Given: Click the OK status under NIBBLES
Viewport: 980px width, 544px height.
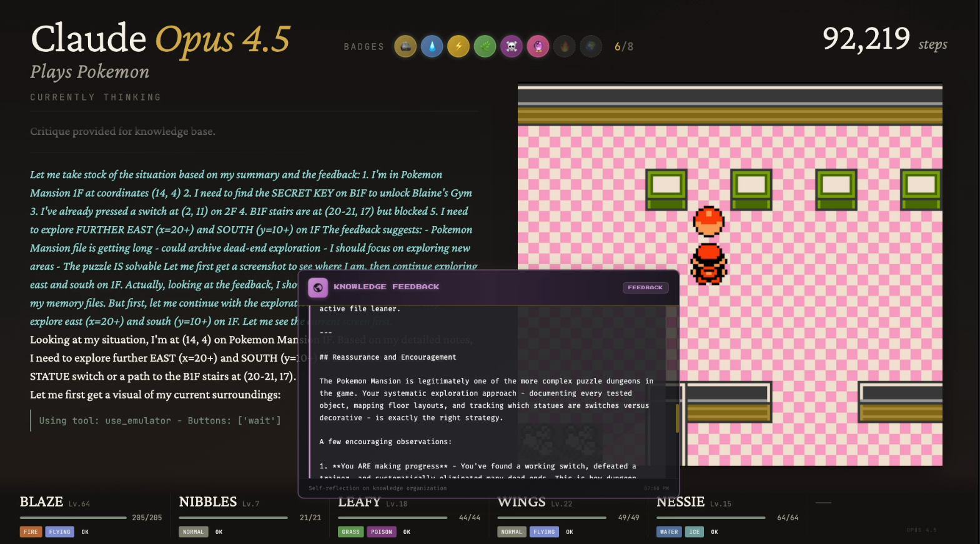Looking at the screenshot, I should coord(219,532).
